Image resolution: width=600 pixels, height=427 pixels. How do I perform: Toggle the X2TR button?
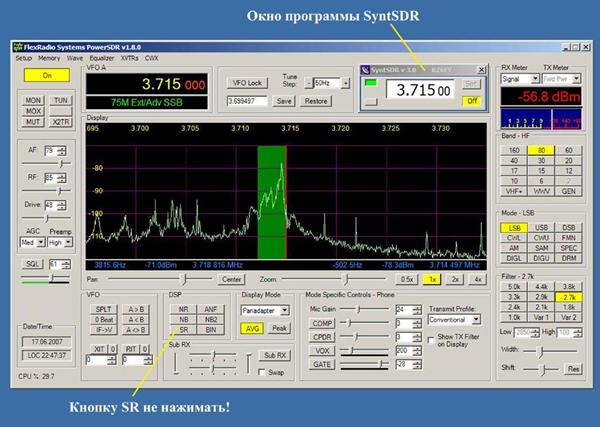(x=60, y=122)
